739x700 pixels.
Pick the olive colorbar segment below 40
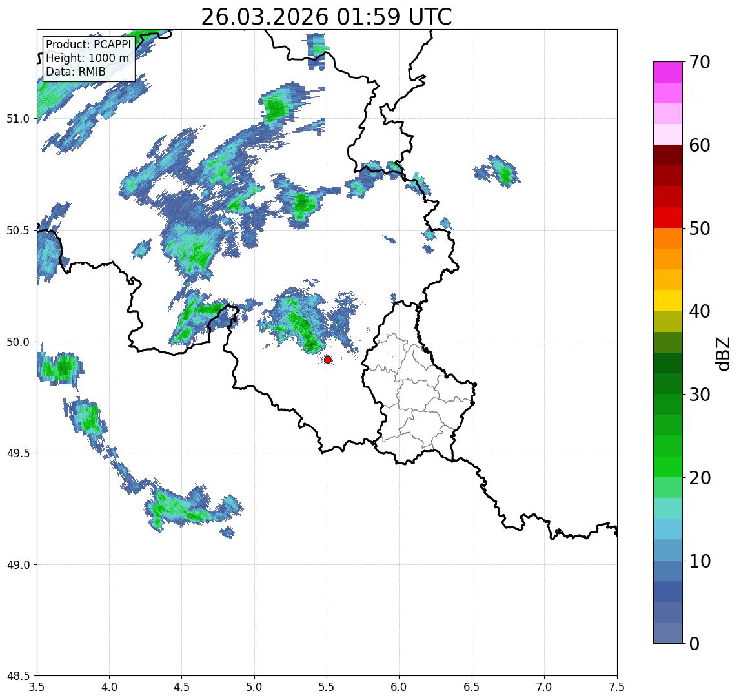(x=668, y=321)
